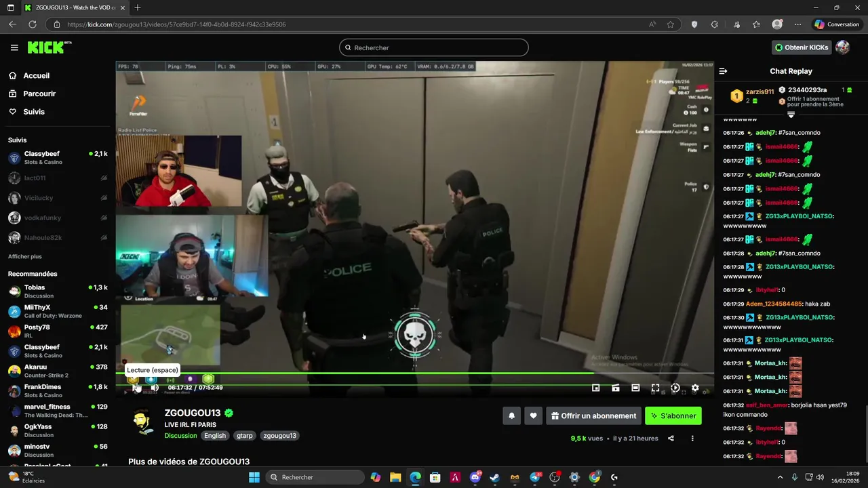Open a new browser tab
This screenshot has height=488, width=868.
pos(137,7)
